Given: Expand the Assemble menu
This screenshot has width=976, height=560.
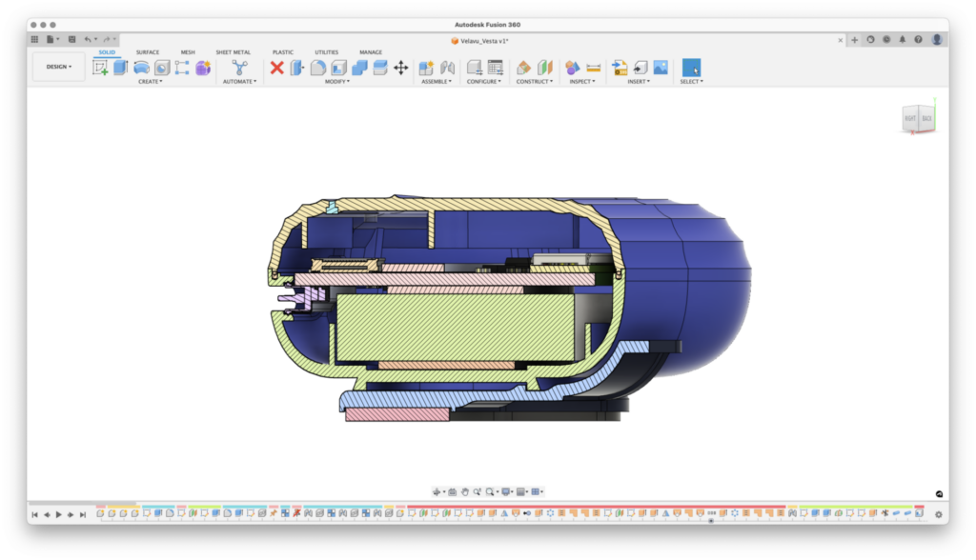Looking at the screenshot, I should [x=436, y=81].
